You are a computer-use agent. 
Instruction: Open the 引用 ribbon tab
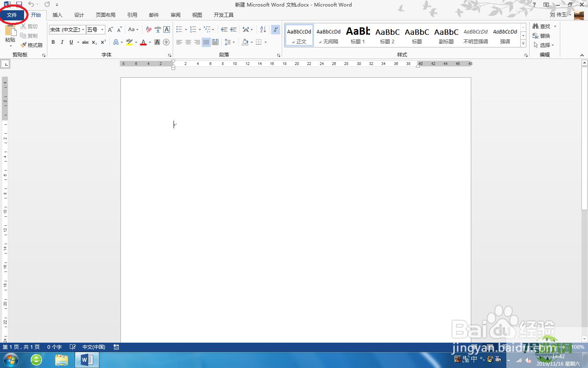click(x=132, y=15)
